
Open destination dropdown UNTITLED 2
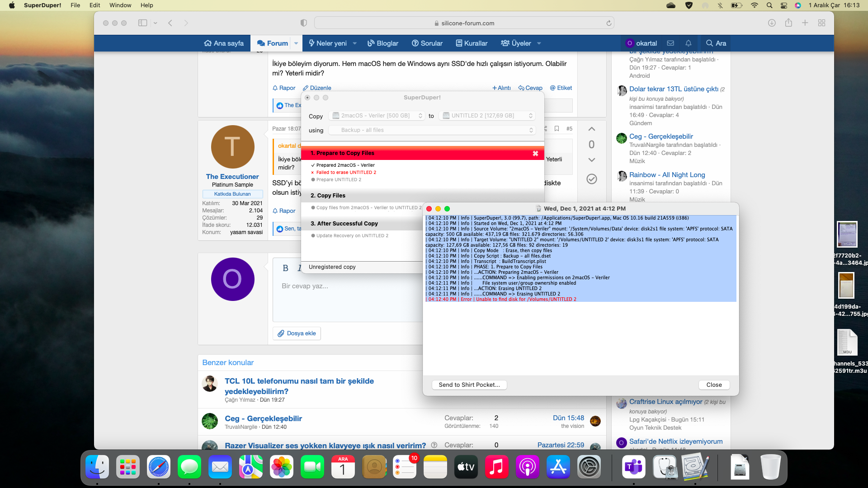coord(487,116)
